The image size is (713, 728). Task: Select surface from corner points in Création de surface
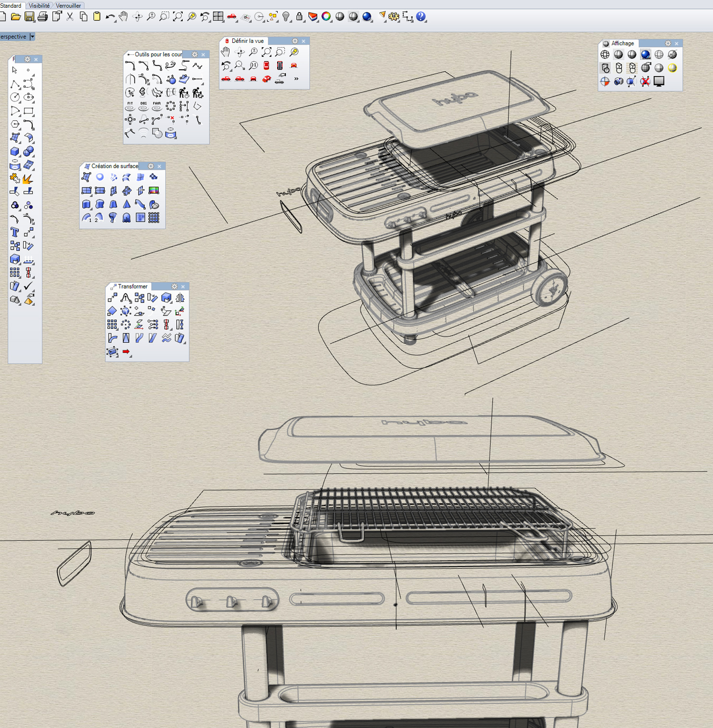[87, 177]
